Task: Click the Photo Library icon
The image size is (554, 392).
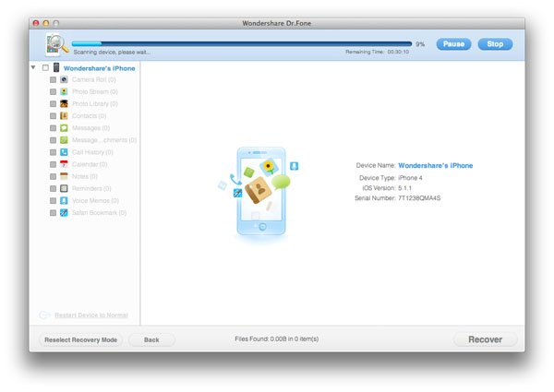Action: click(x=64, y=103)
